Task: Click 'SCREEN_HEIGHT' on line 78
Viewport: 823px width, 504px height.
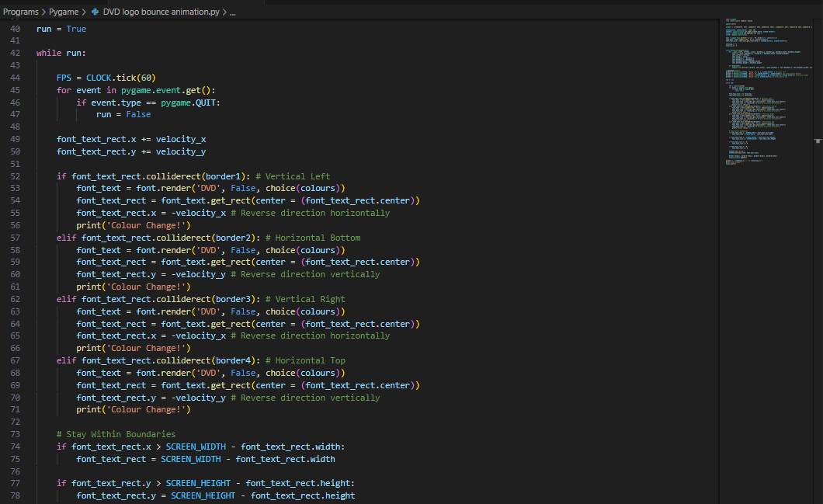Action: tap(203, 496)
